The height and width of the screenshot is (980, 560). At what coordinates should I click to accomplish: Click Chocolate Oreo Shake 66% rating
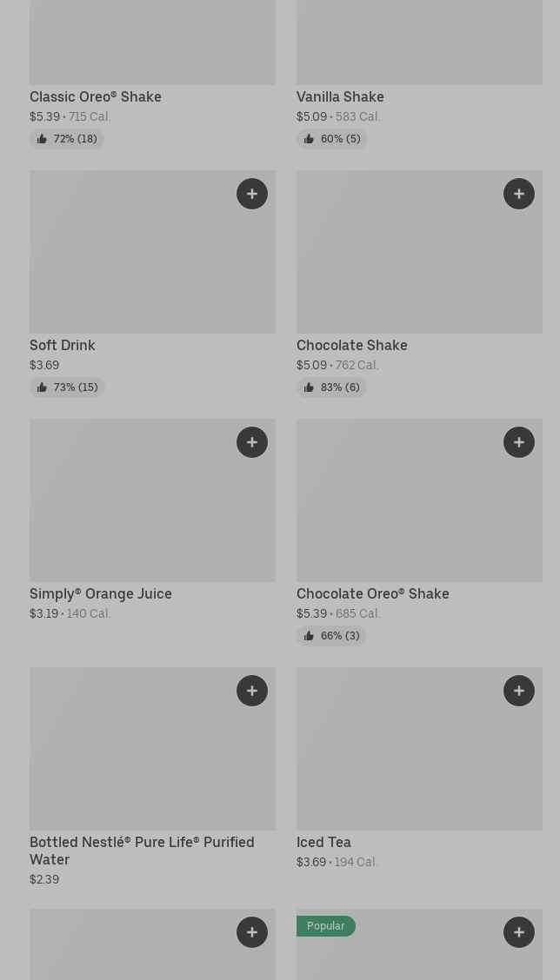point(331,636)
